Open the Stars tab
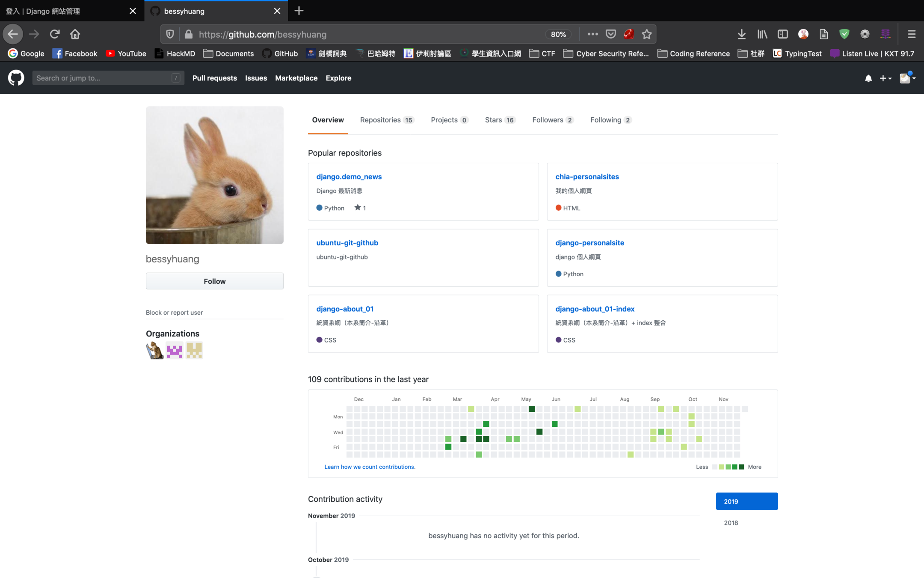This screenshot has width=924, height=578. [499, 120]
